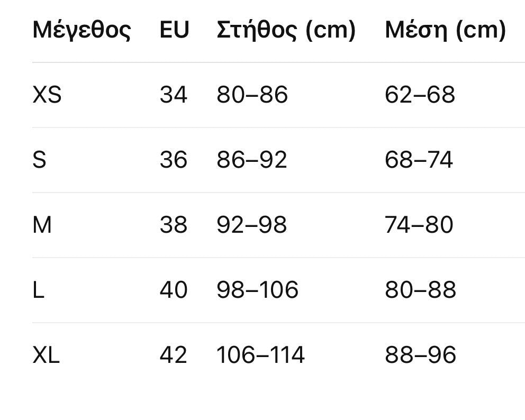Select the 106–114 chest measurement

pos(260,355)
